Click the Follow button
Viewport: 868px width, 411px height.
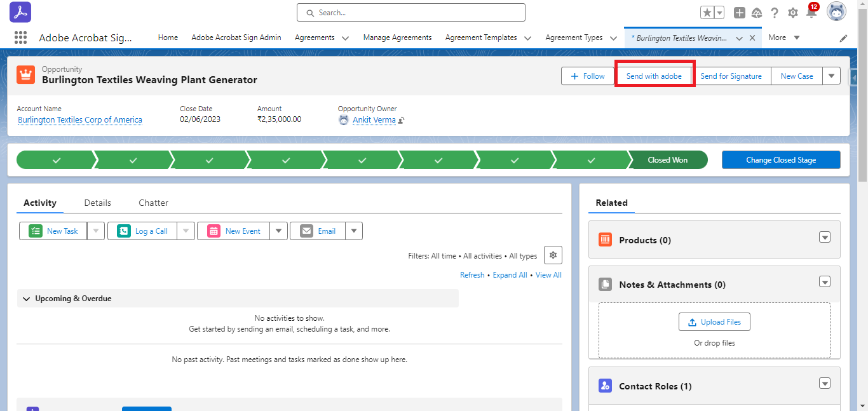[588, 76]
